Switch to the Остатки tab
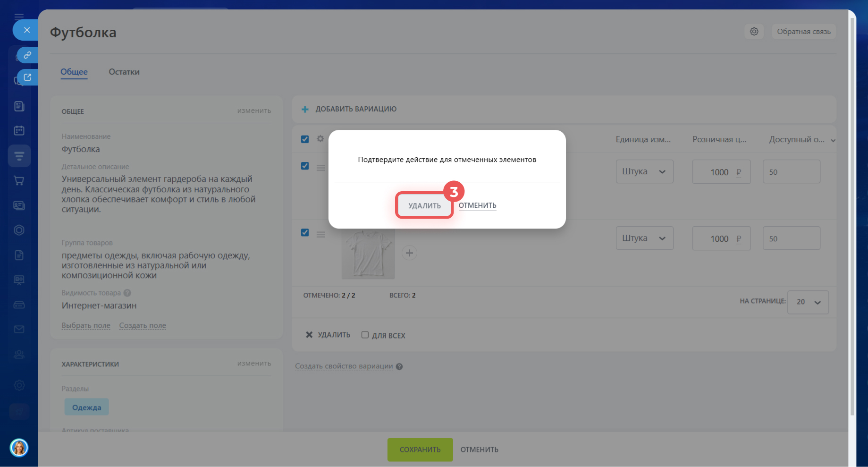 (x=124, y=72)
